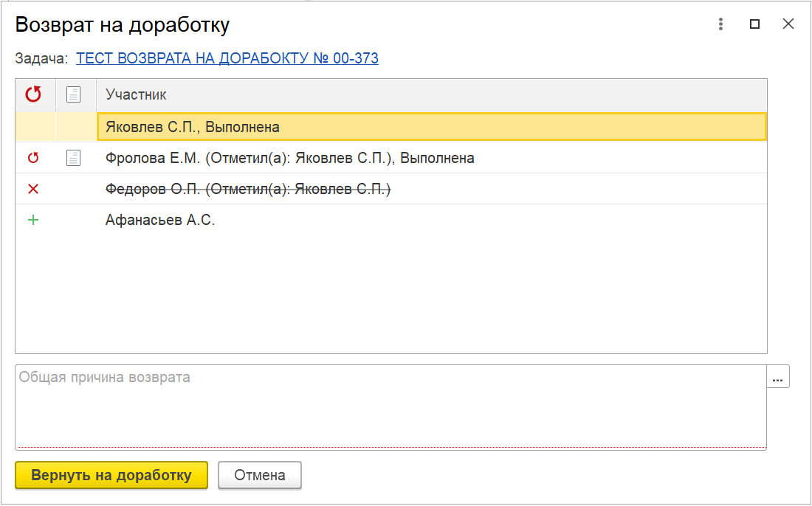The width and height of the screenshot is (812, 506).
Task: Click the green plus icon beside Афанасьев А.С.
Action: [33, 221]
